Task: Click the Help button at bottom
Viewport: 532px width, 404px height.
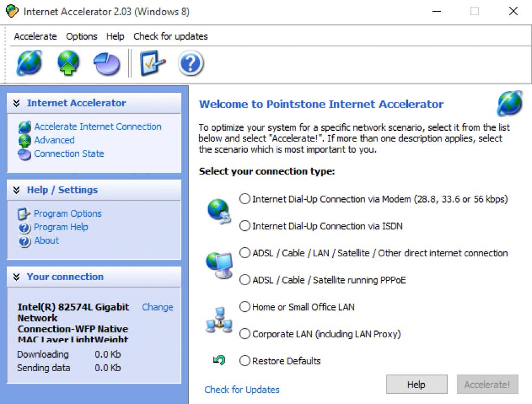Action: click(417, 384)
